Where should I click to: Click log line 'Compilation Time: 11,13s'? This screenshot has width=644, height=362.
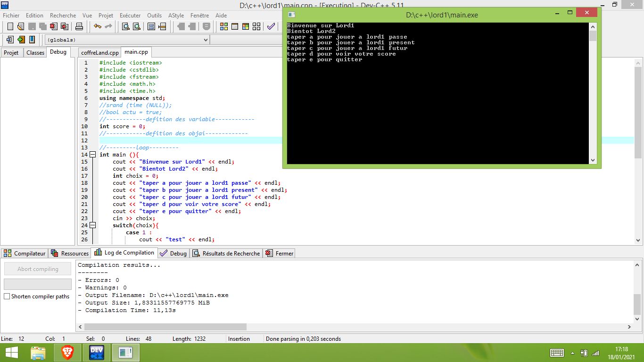coord(127,310)
